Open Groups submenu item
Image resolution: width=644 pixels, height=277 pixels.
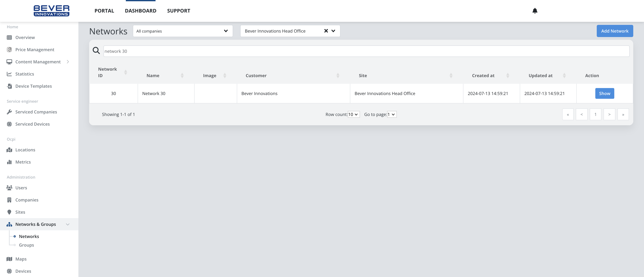(26, 245)
